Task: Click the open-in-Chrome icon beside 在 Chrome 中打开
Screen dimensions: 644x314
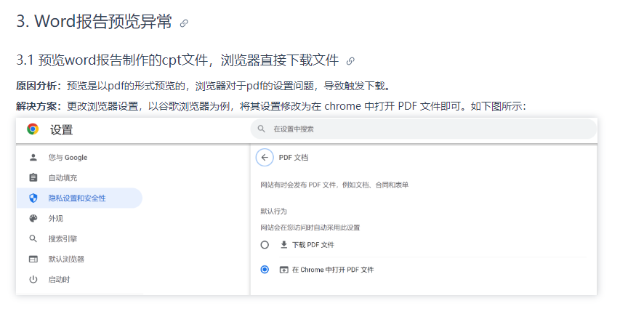Action: (x=283, y=270)
